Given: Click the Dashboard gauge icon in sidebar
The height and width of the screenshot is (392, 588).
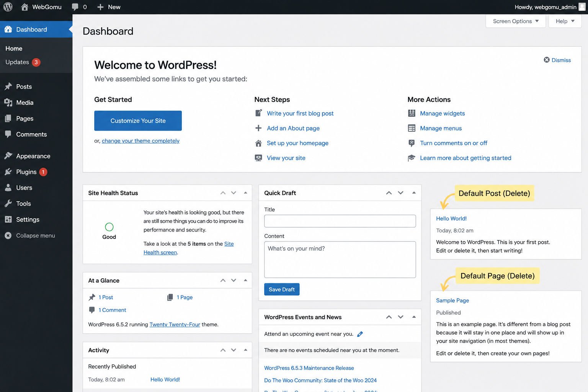Looking at the screenshot, I should click(x=8, y=29).
